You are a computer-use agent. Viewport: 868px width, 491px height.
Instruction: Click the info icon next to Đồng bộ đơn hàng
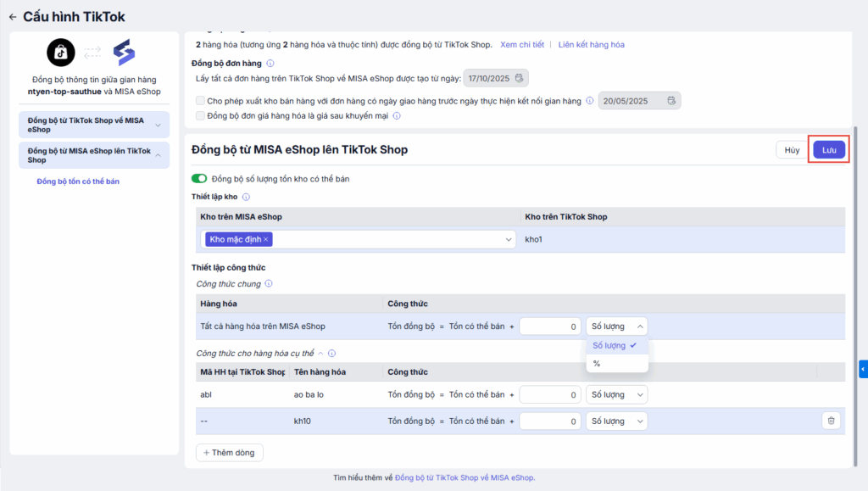coord(270,63)
